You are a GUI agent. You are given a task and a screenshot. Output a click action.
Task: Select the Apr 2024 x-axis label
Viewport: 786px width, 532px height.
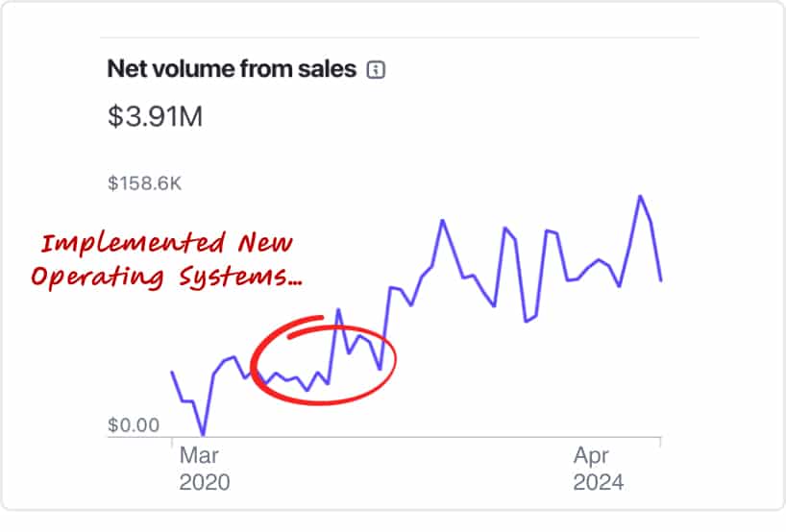tap(599, 469)
